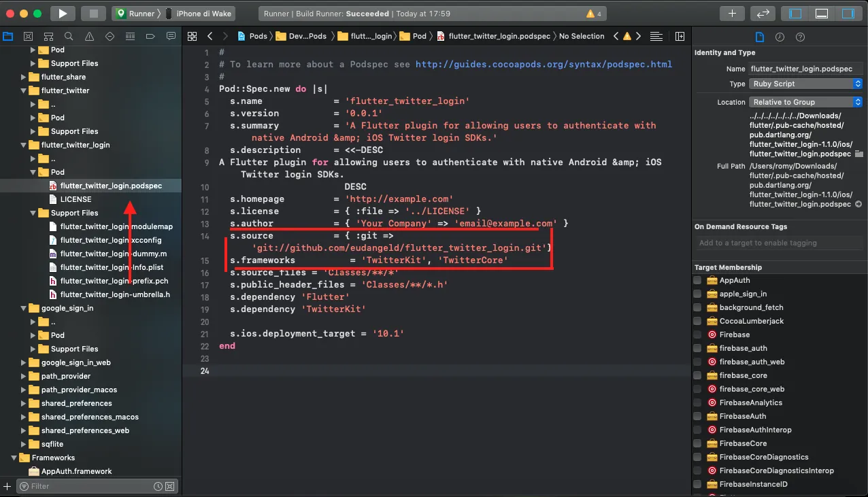The width and height of the screenshot is (868, 497).
Task: Select iPhone di Wake run destination
Action: (x=199, y=14)
